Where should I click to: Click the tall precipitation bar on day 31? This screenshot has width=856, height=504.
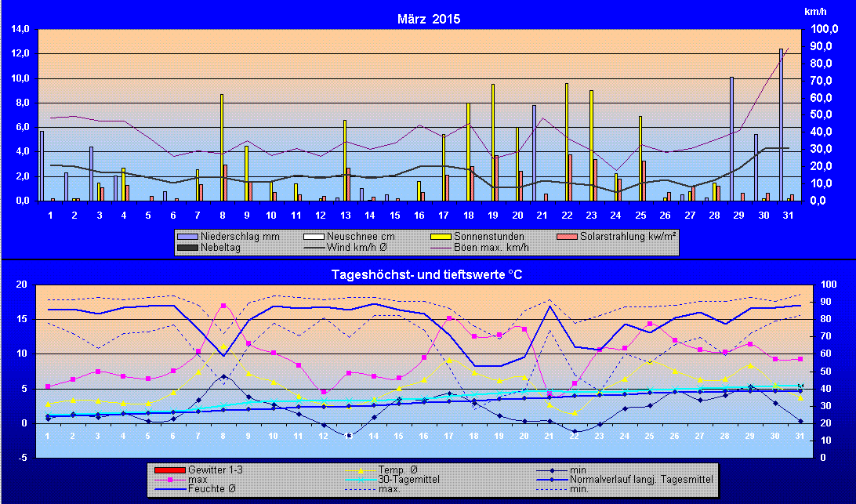pyautogui.click(x=781, y=125)
